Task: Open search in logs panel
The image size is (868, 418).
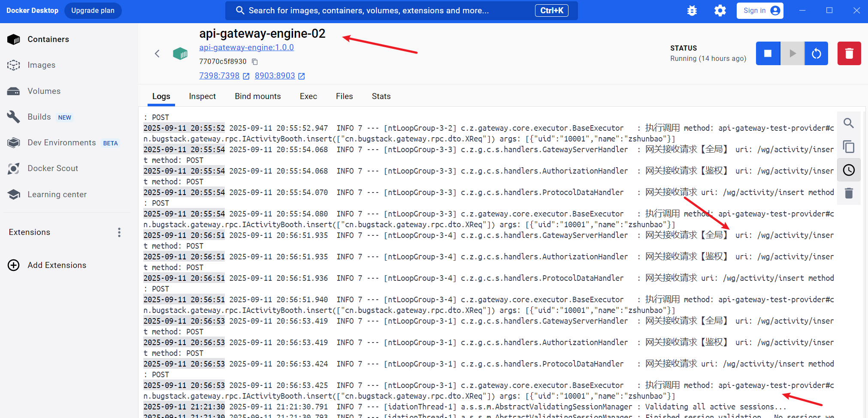Action: [848, 123]
